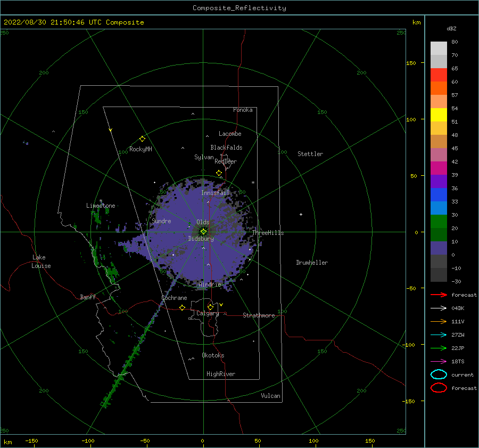Click the Lacombe city label
The height and width of the screenshot is (448, 479).
coord(230,134)
